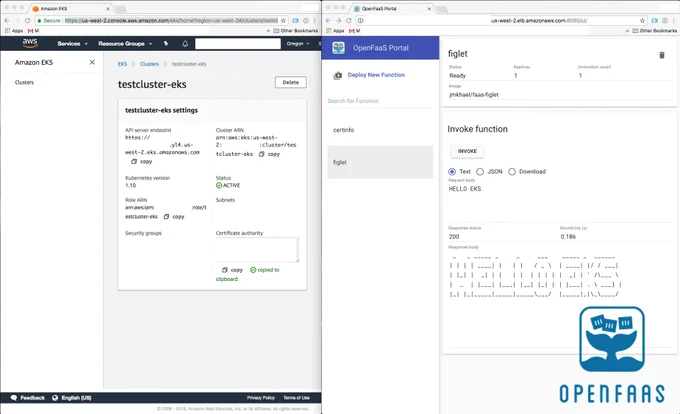Click the Kubernetes version 1.10 value
The image size is (680, 414).
pos(131,186)
